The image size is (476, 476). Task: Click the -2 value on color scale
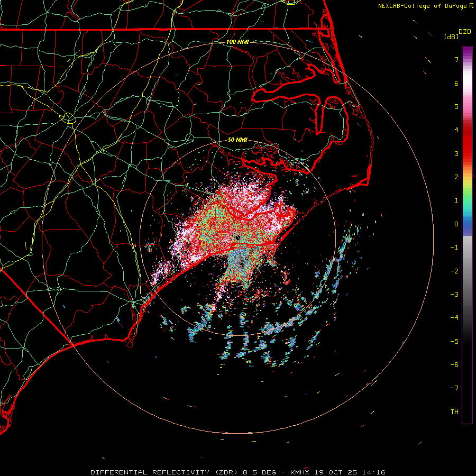point(454,271)
